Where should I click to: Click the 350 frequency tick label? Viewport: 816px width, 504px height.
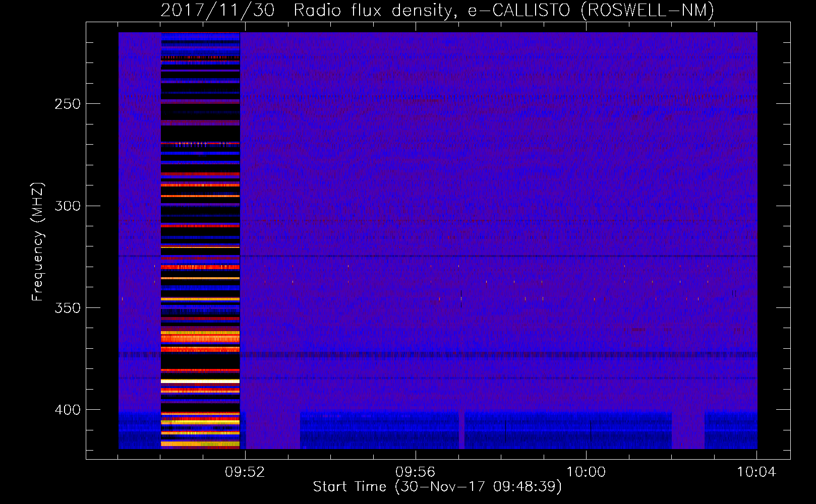68,308
